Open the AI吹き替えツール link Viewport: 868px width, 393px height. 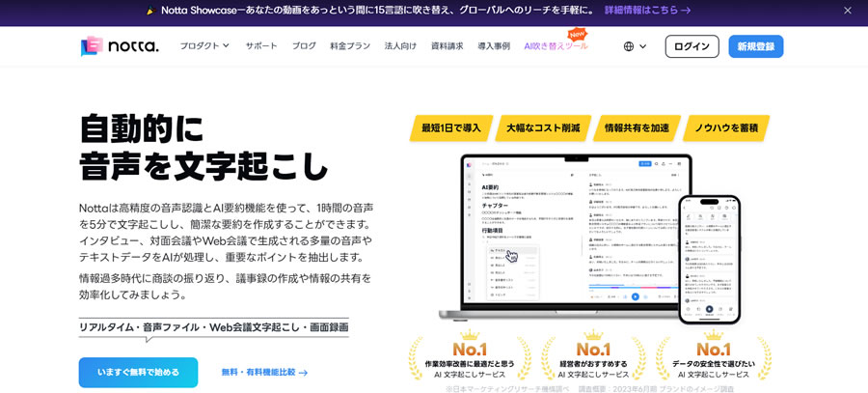pyautogui.click(x=555, y=46)
